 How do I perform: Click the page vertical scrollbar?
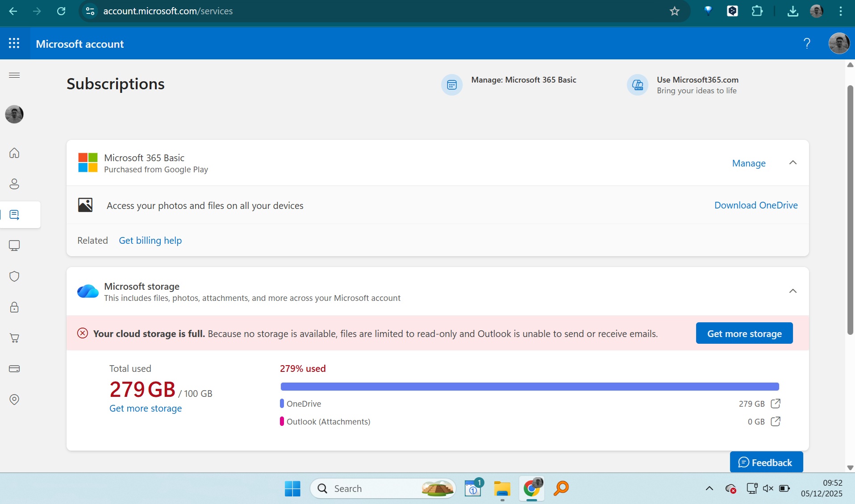click(x=850, y=210)
